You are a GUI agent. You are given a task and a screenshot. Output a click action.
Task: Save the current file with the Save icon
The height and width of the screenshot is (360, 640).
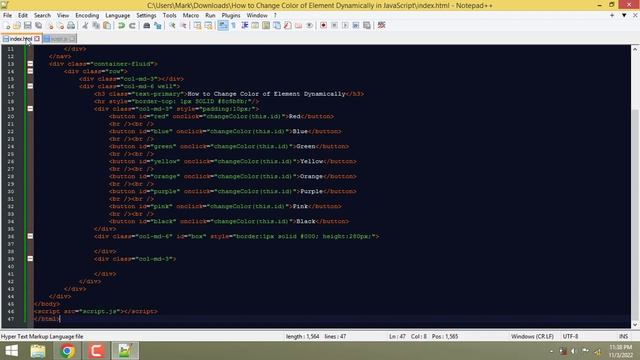tap(28, 25)
